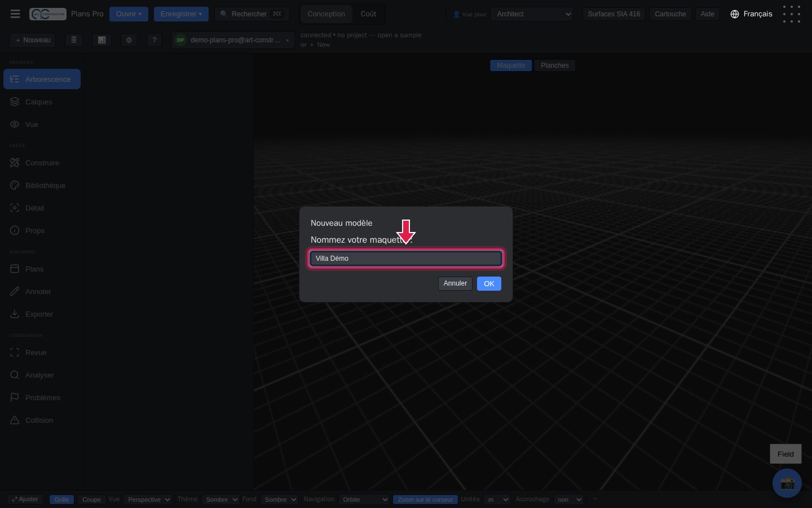Open the bar chart icon button

(x=101, y=40)
